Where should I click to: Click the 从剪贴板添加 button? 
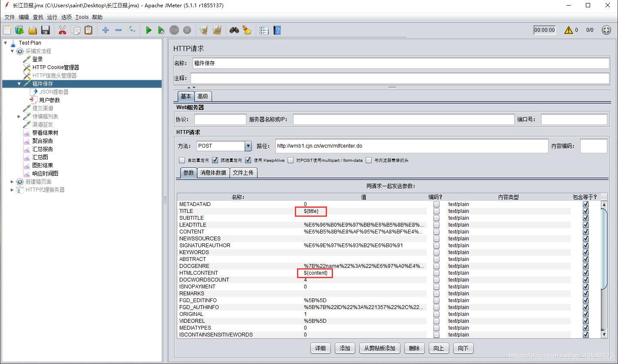point(379,348)
